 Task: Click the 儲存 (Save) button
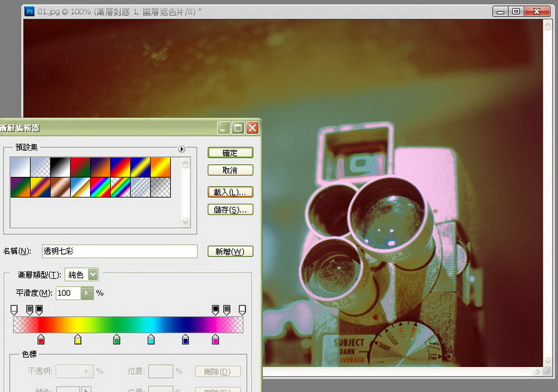coord(230,210)
